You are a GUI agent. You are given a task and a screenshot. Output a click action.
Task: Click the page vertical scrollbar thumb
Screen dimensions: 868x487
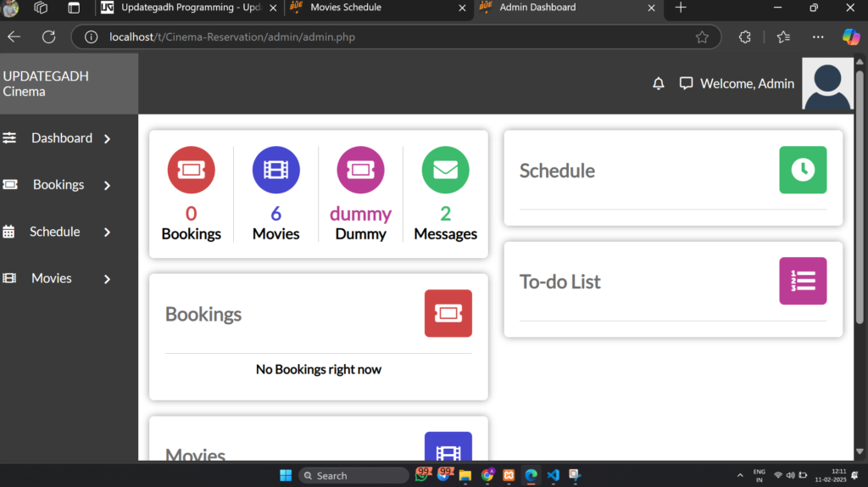point(860,197)
